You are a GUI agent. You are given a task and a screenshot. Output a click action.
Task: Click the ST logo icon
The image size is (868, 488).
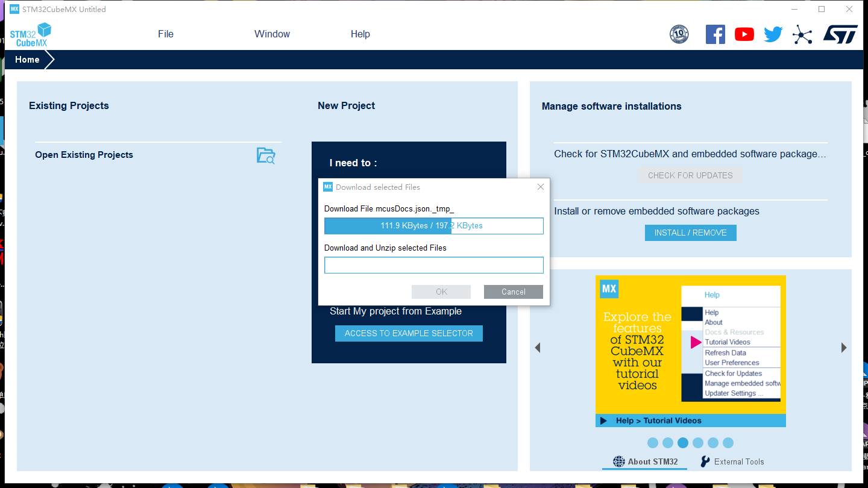pos(840,34)
